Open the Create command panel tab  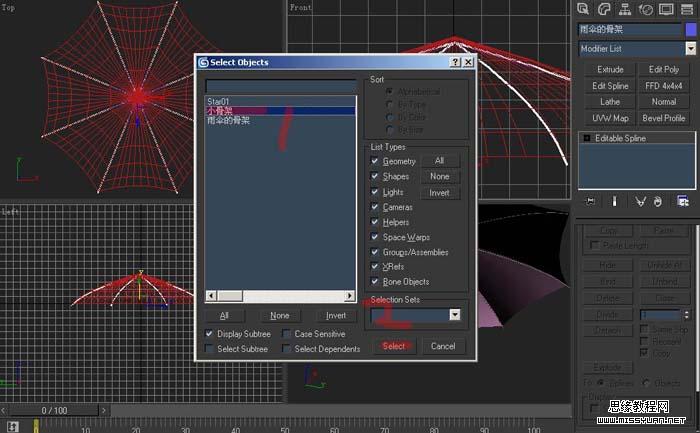pyautogui.click(x=583, y=8)
